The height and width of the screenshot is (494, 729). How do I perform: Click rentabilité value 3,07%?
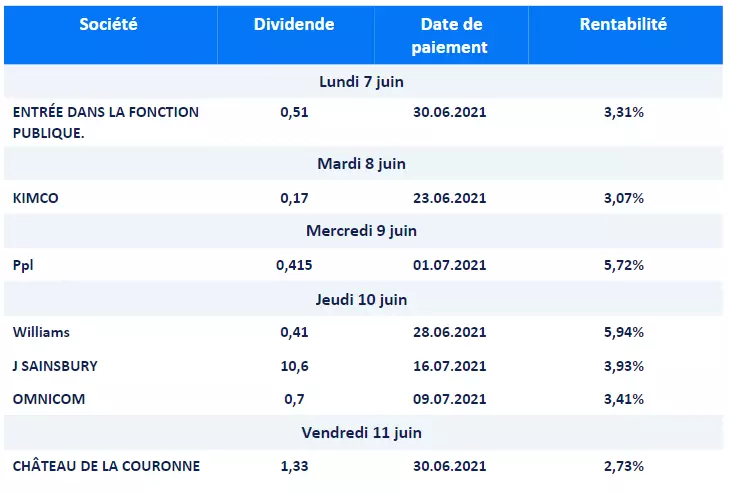[623, 198]
